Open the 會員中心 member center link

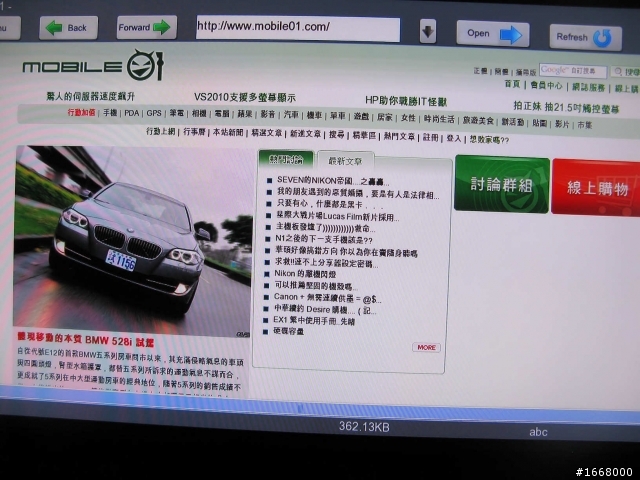[546, 85]
